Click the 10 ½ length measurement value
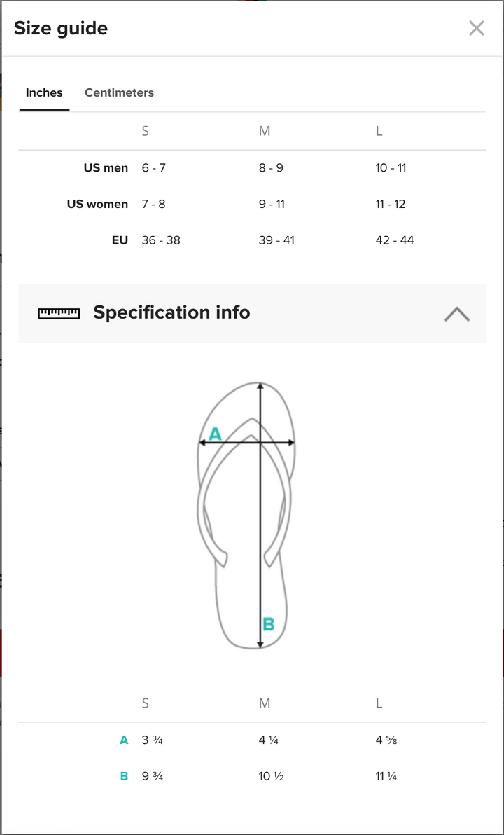The width and height of the screenshot is (504, 835). coord(271,776)
